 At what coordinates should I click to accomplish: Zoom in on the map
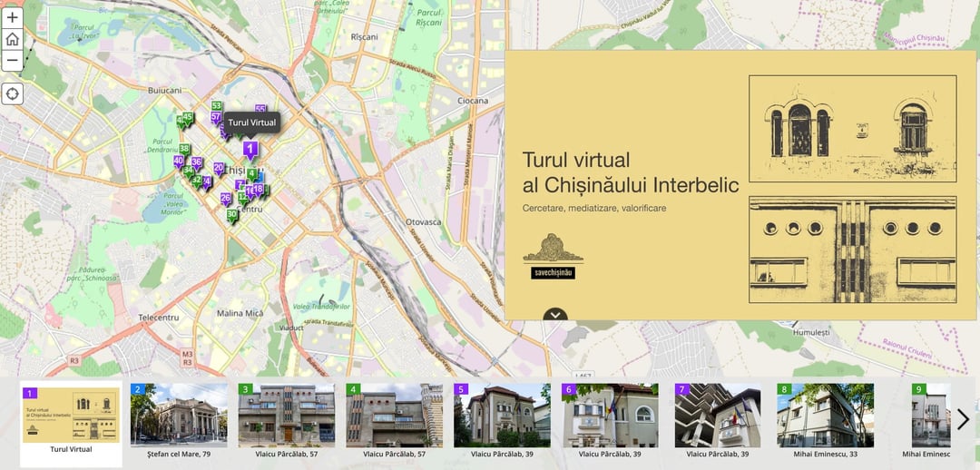click(x=13, y=17)
